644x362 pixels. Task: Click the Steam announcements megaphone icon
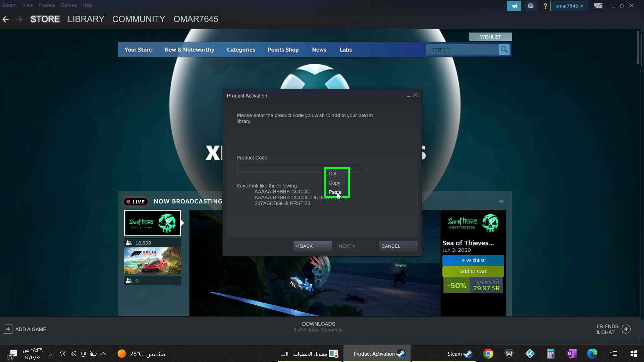coord(514,6)
